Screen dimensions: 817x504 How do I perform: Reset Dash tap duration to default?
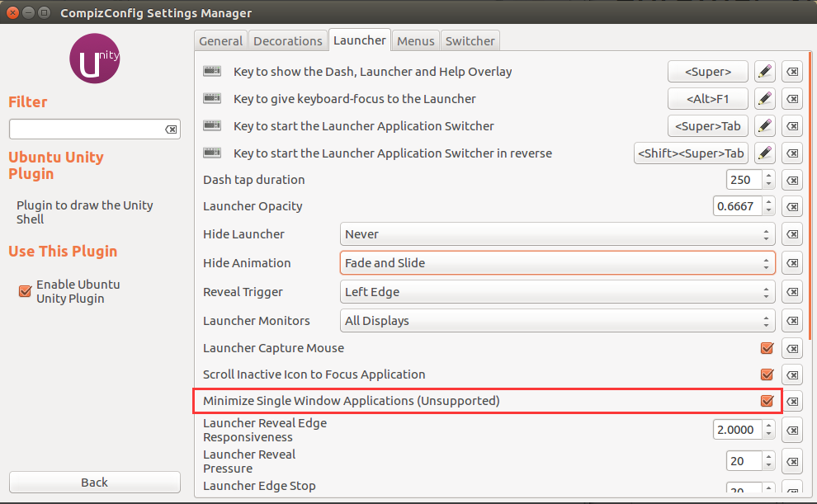tap(792, 180)
